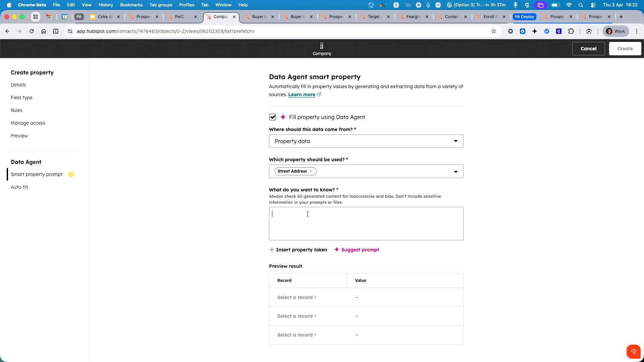Open the Chrome extensions puzzle icon

click(x=571, y=31)
